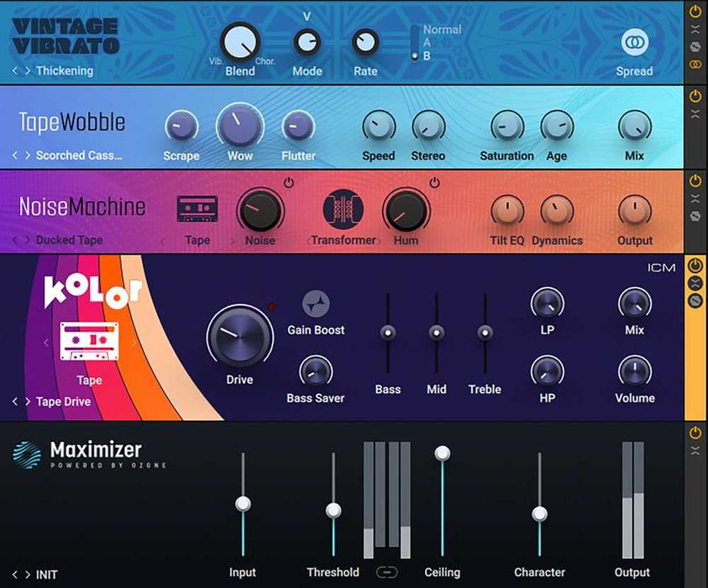The image size is (708, 588).
Task: Toggle the TapeWobble power button
Action: click(695, 96)
